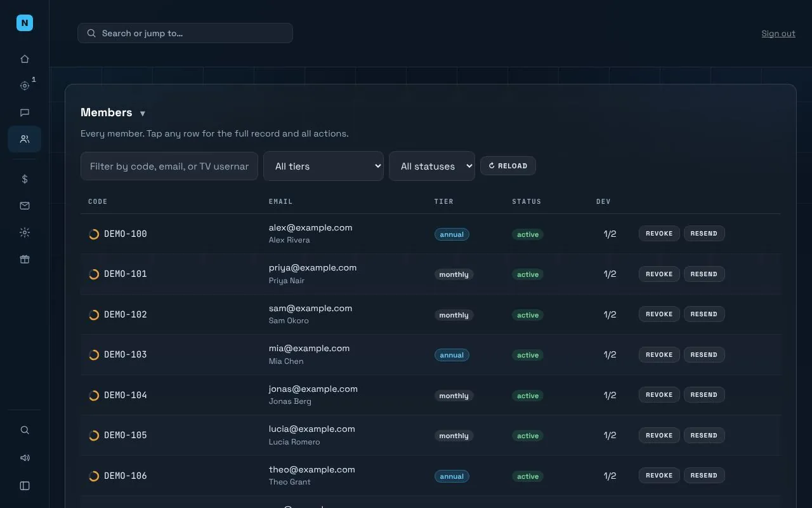The height and width of the screenshot is (508, 812).
Task: Resend for DEMO-106 Theo Grant
Action: click(704, 476)
